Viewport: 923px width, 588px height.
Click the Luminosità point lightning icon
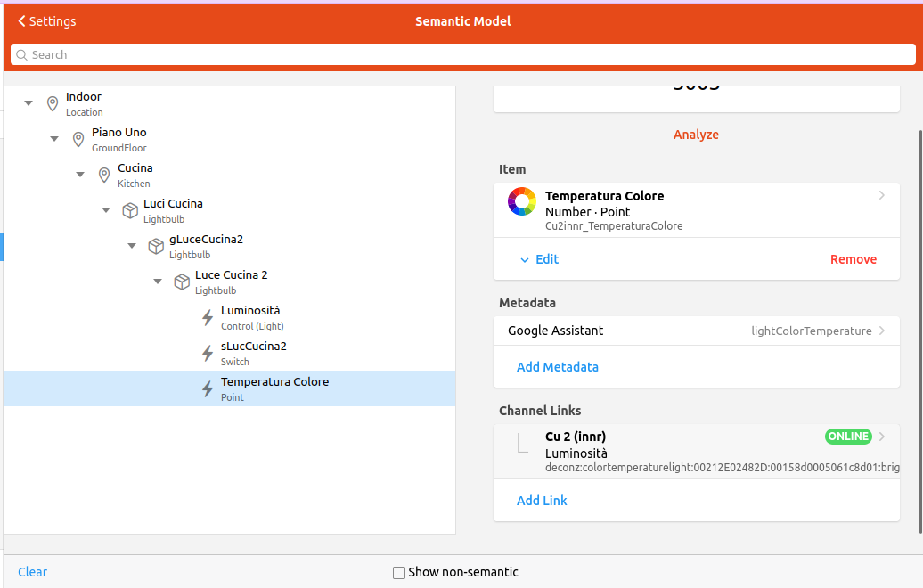[x=208, y=317]
